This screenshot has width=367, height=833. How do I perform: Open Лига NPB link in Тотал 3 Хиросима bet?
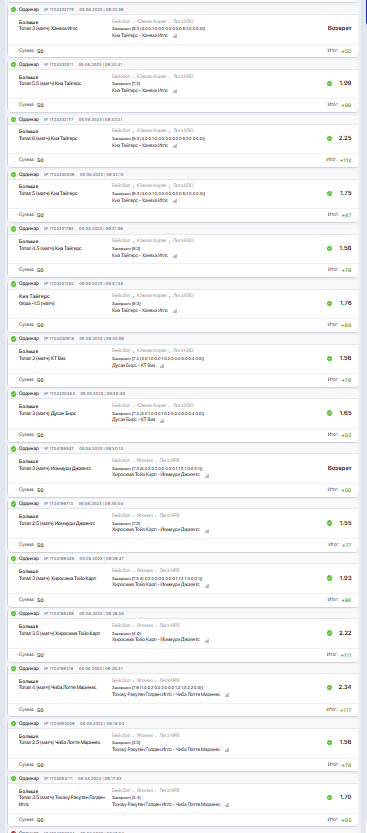click(x=169, y=570)
